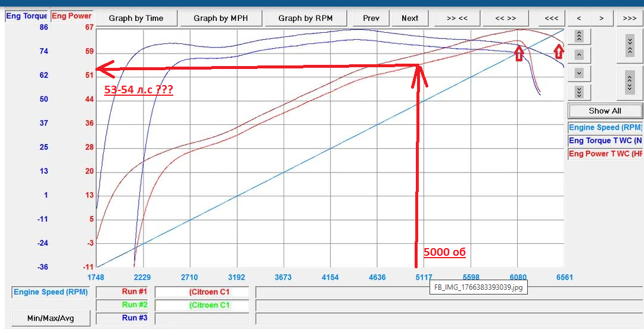
Task: Select the Run #1 Citroen C1 field
Action: point(201,292)
